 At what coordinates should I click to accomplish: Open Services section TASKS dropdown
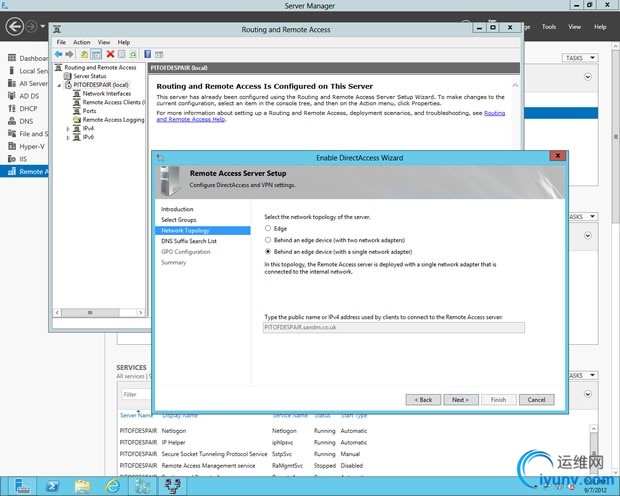click(x=583, y=375)
